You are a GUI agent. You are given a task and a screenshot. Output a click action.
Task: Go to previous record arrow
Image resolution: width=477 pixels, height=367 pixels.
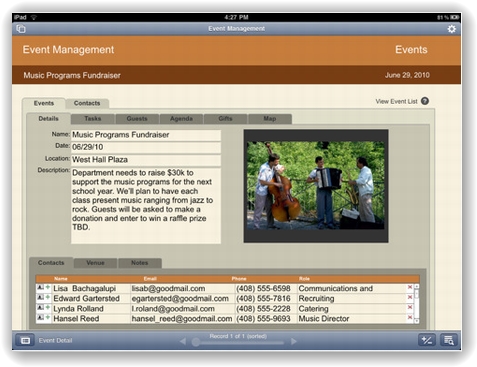(x=183, y=341)
